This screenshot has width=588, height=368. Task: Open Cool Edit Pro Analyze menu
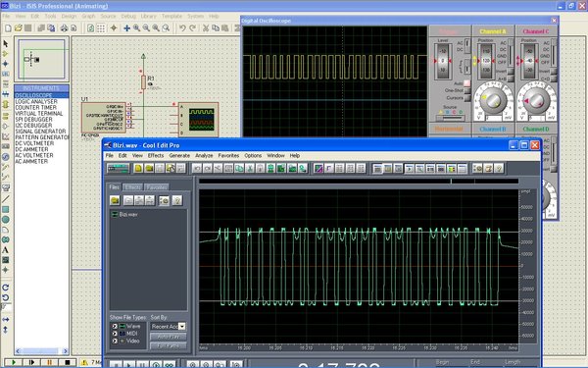point(204,155)
